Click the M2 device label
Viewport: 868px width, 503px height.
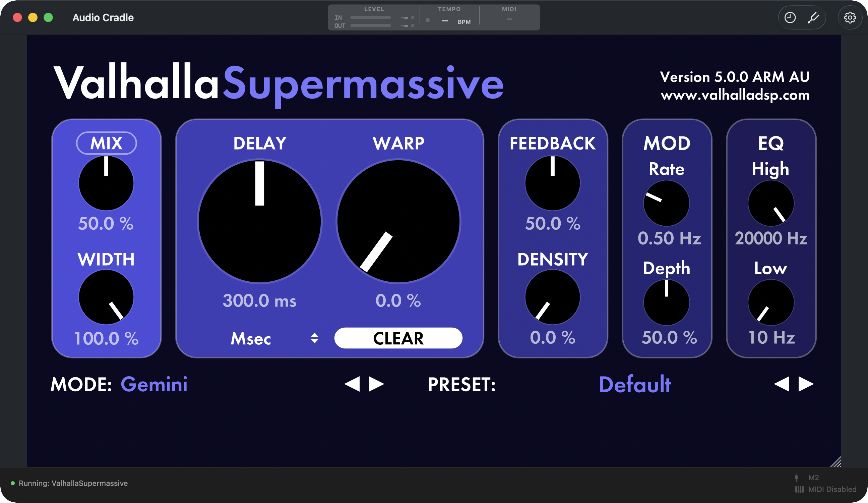pos(814,478)
